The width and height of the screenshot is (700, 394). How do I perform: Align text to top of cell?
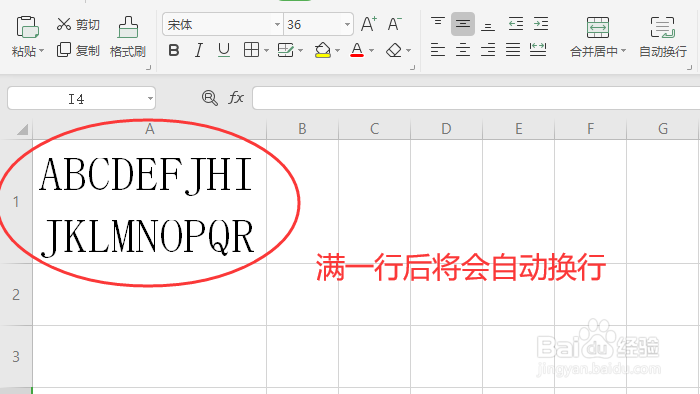[438, 24]
